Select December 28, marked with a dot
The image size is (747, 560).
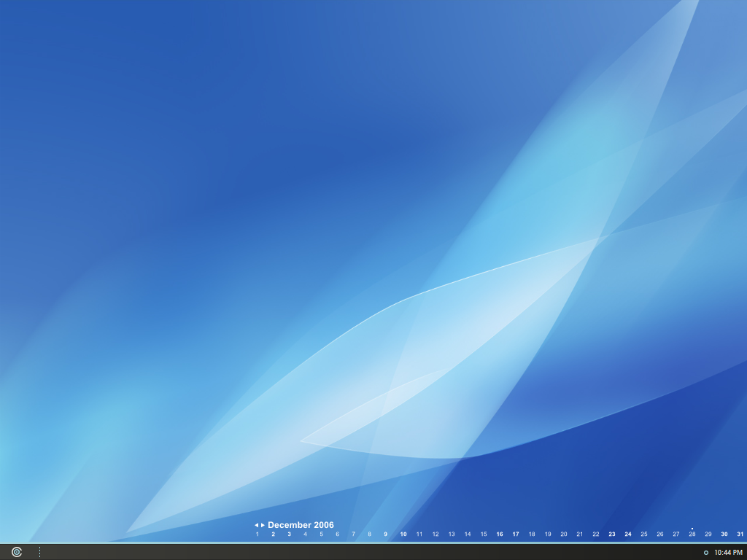pyautogui.click(x=692, y=534)
